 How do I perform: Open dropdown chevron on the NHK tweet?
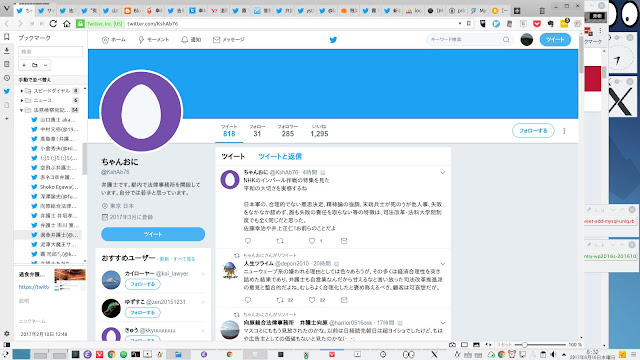(442, 173)
